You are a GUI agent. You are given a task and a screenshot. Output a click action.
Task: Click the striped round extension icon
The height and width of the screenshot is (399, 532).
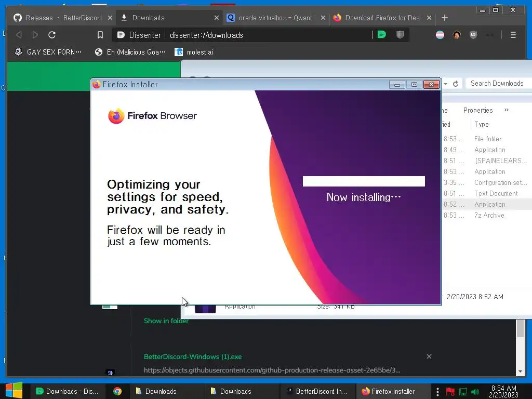point(440,35)
